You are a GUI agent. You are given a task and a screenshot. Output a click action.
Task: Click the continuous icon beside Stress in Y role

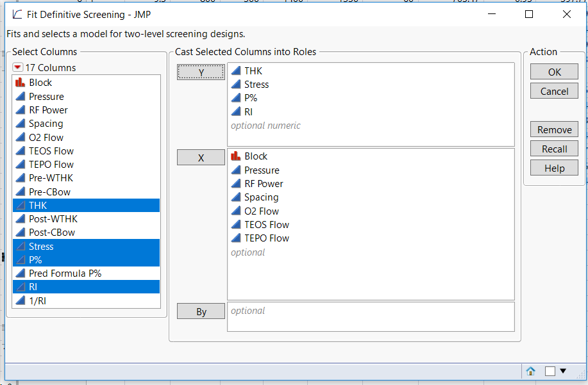235,84
